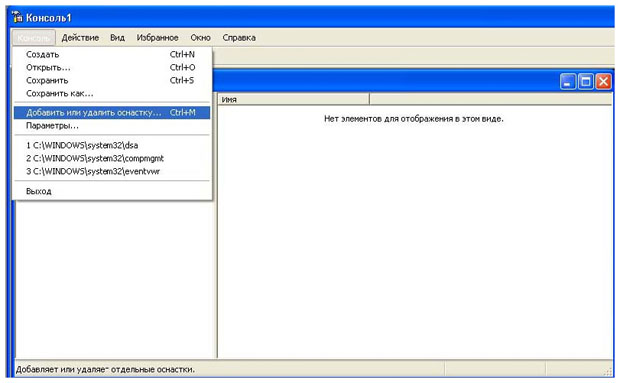Open the Действие menu

(80, 38)
